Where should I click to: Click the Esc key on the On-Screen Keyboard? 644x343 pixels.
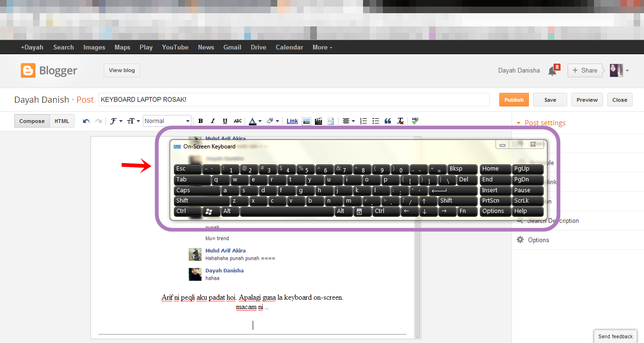[x=188, y=169]
